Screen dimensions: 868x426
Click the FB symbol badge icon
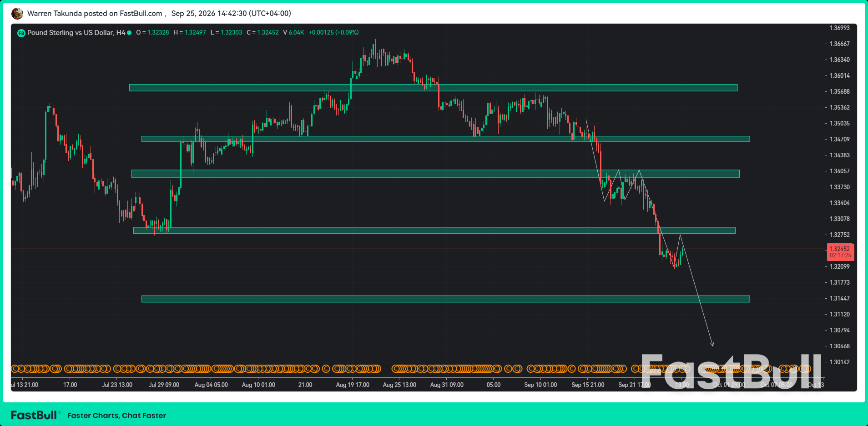pos(21,33)
